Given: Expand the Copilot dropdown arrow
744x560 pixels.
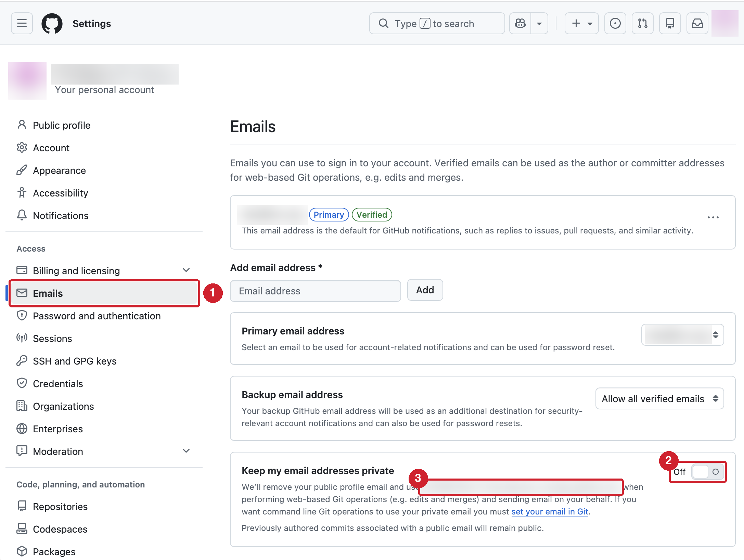Looking at the screenshot, I should click(539, 23).
